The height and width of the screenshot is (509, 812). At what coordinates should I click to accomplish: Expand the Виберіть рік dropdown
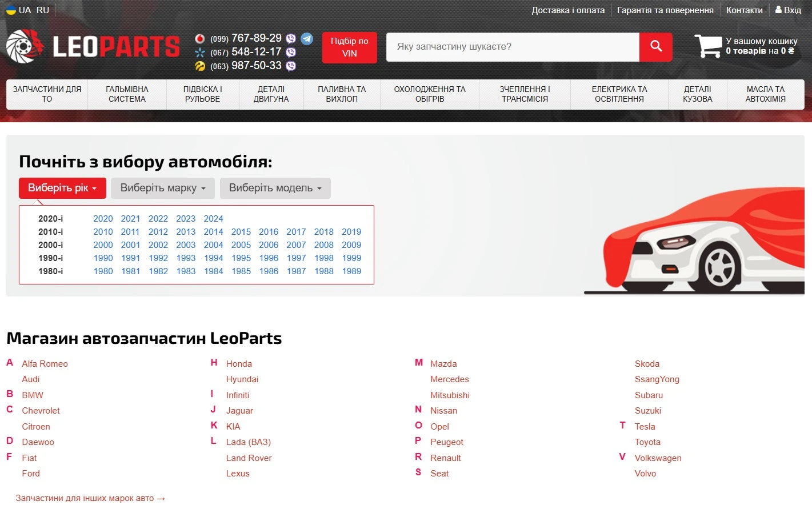pos(62,188)
